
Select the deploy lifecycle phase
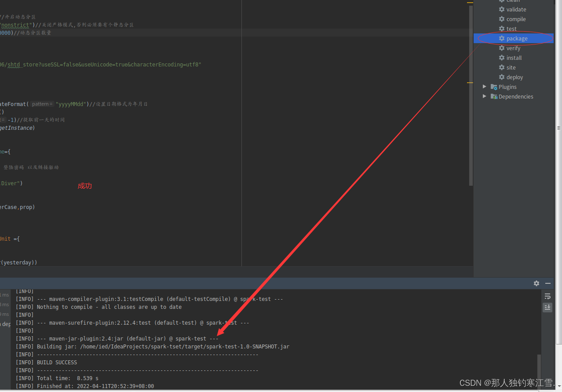515,77
